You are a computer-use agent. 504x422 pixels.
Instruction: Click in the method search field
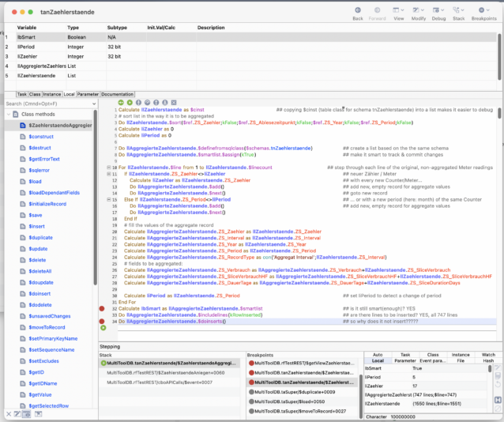coord(43,104)
